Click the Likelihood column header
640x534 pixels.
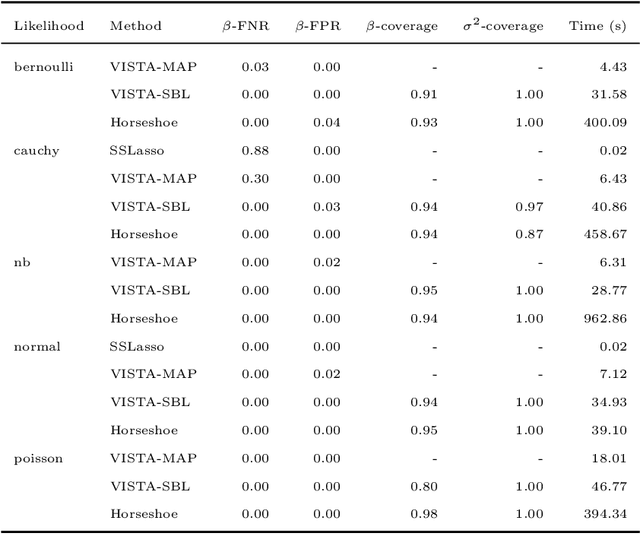pos(48,25)
